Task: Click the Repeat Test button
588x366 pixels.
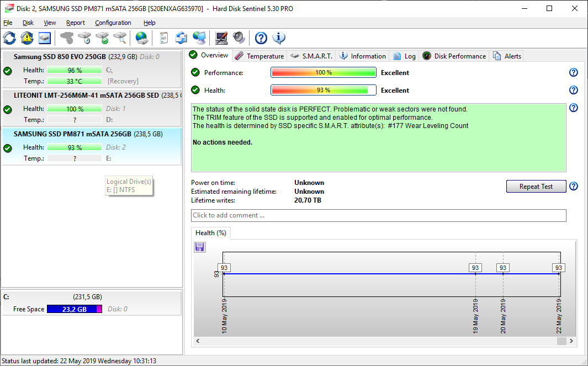Action: coord(536,187)
